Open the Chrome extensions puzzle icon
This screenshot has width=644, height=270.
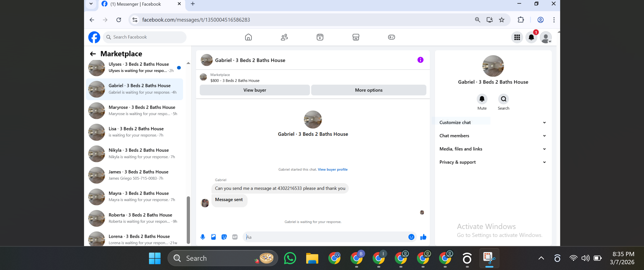(521, 20)
